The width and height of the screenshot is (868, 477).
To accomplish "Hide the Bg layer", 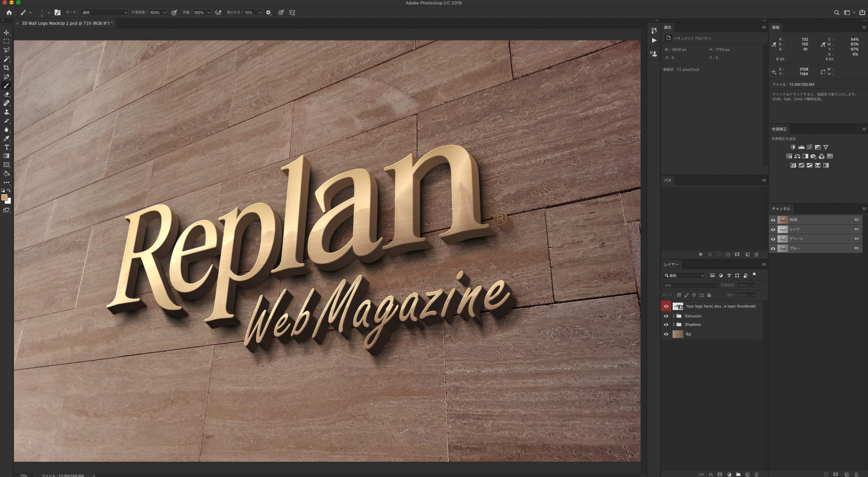I will click(x=666, y=334).
